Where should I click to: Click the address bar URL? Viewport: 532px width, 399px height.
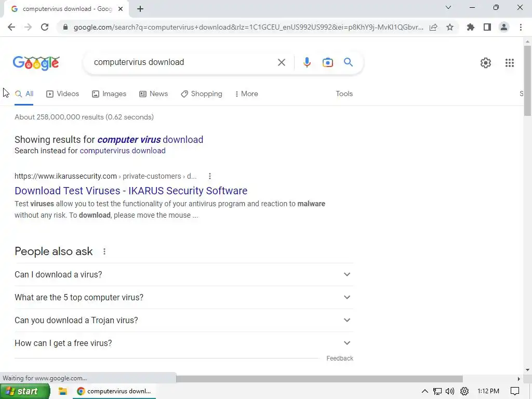coord(248,27)
